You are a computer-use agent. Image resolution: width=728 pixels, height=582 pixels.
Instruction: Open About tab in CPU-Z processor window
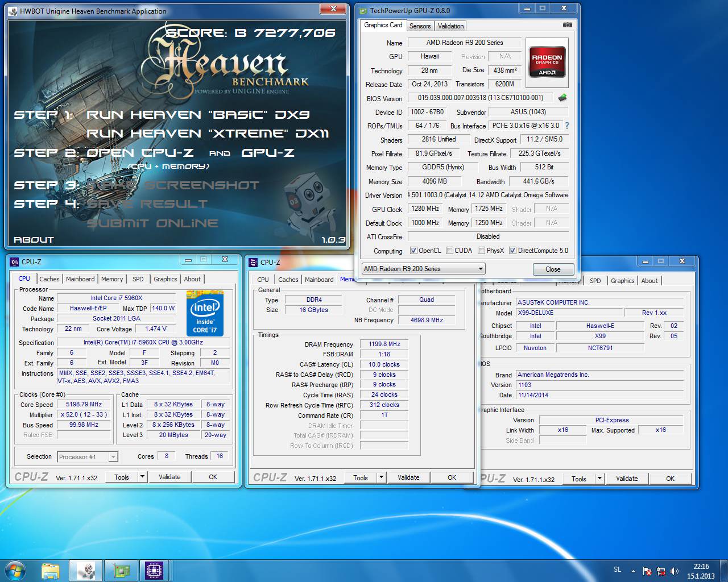(192, 279)
